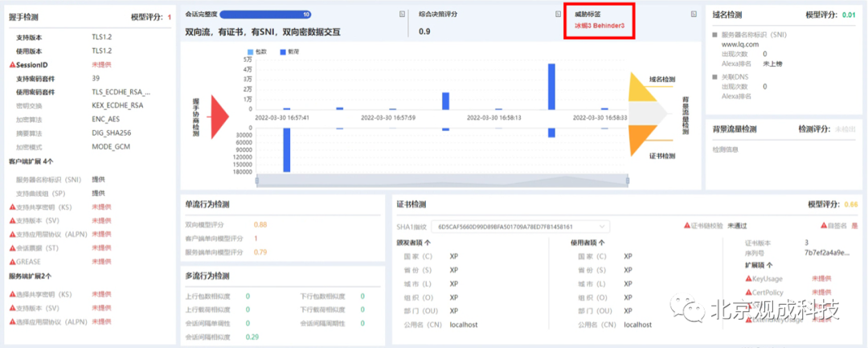This screenshot has width=868, height=348.
Task: Toggle the 包数 legend series
Action: tap(257, 51)
